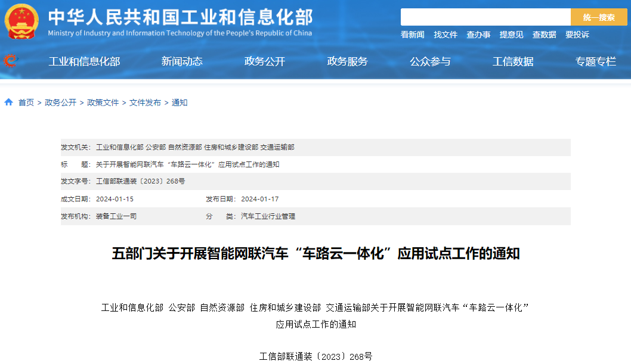Image resolution: width=631 pixels, height=364 pixels.
Task: Open the 专题专栏 navigation menu
Action: click(596, 62)
